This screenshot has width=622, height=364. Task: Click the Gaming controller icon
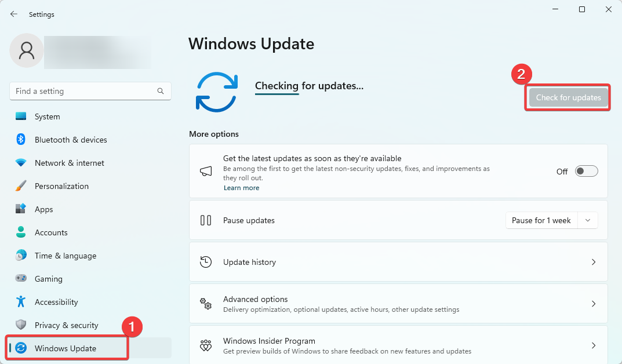[x=21, y=279]
